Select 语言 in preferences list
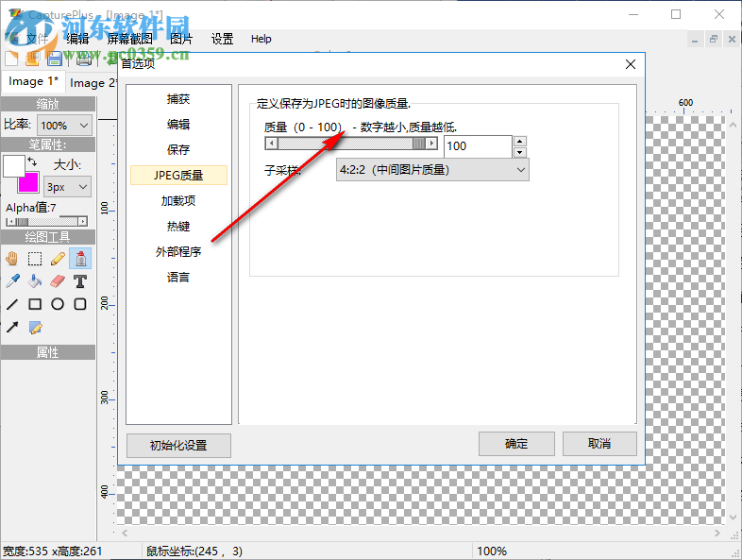Image resolution: width=742 pixels, height=560 pixels. [x=178, y=277]
